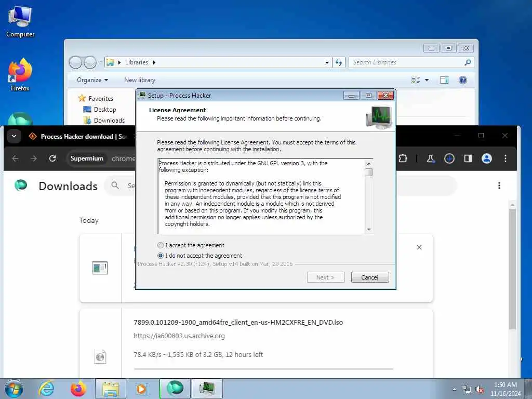This screenshot has width=532, height=399.
Task: Click the ISO download file icon
Action: coord(100,356)
